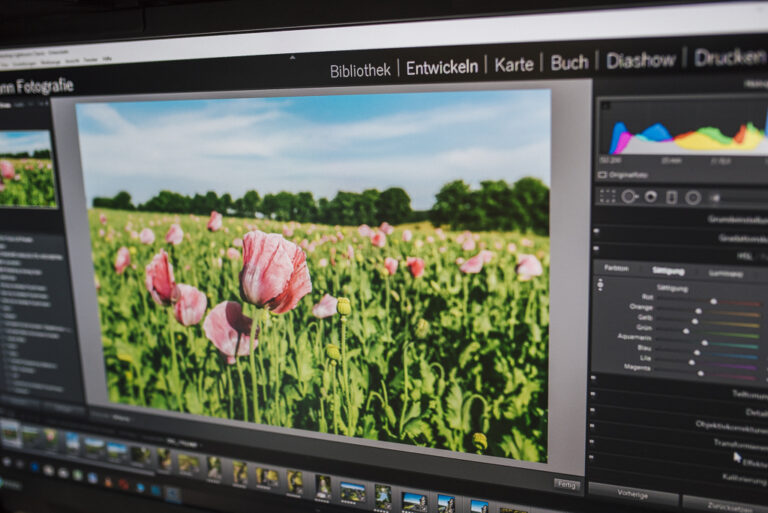Select the Spot Removal tool icon
This screenshot has width=768, height=513.
point(629,197)
